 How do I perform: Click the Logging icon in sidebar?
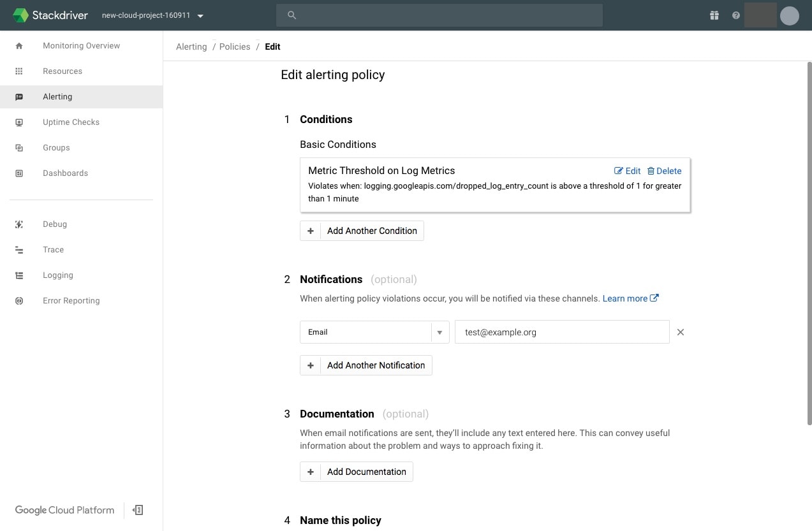click(19, 275)
